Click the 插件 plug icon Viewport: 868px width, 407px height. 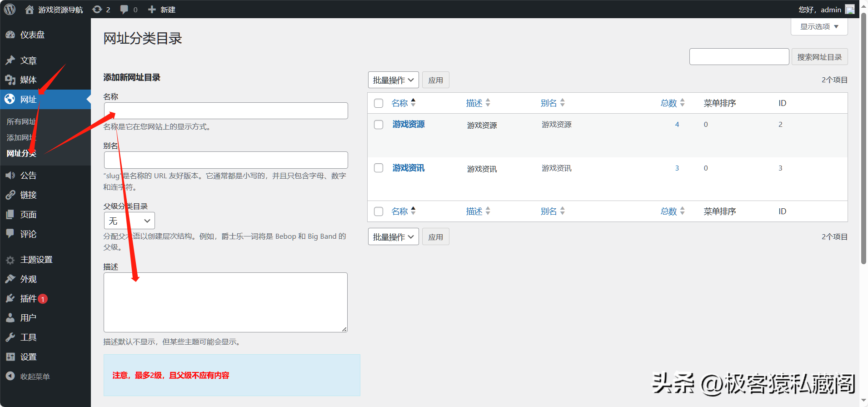[10, 299]
